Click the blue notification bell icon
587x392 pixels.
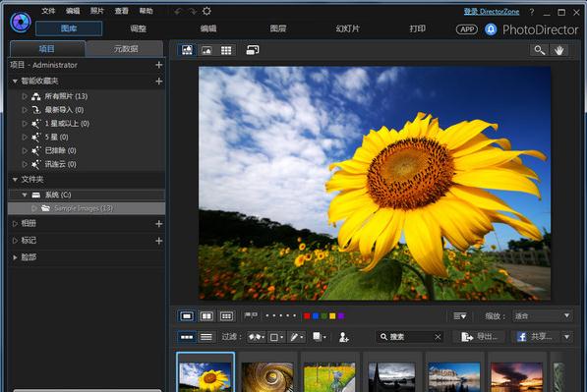[491, 29]
